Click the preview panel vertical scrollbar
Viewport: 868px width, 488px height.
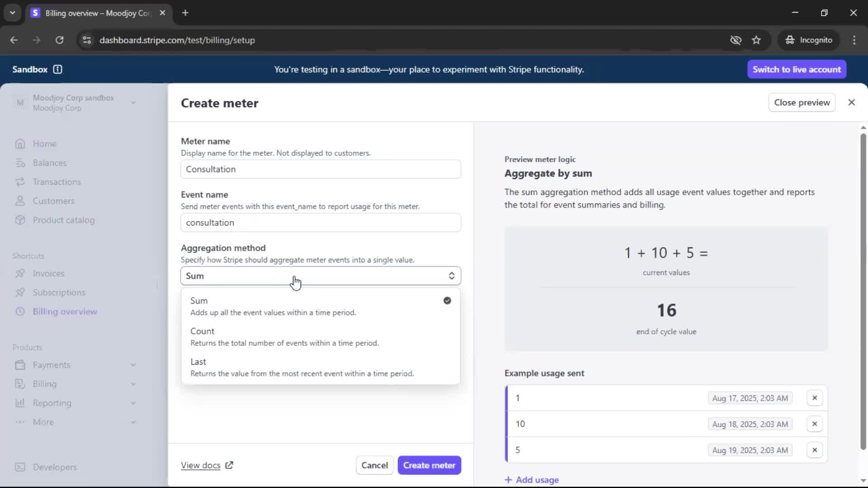tap(863, 289)
